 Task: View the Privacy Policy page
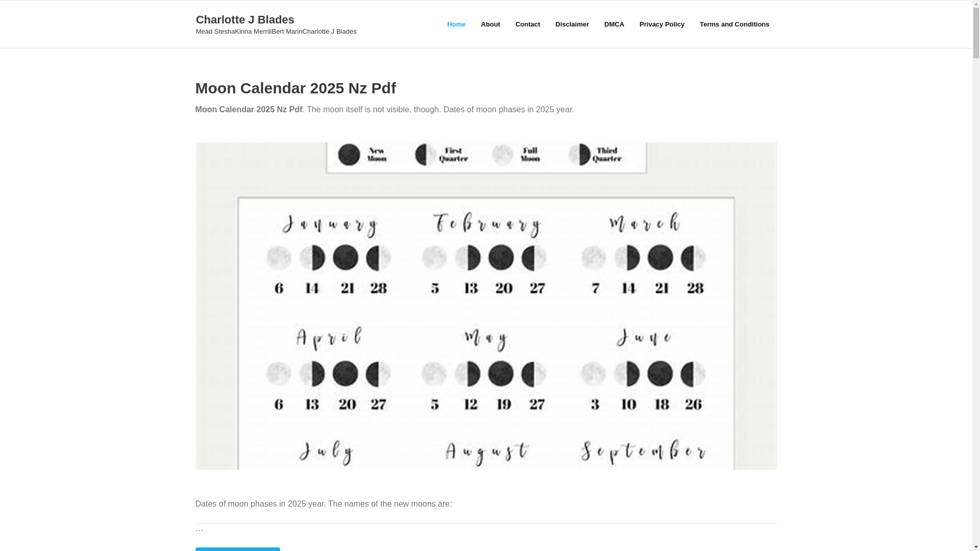tap(661, 24)
